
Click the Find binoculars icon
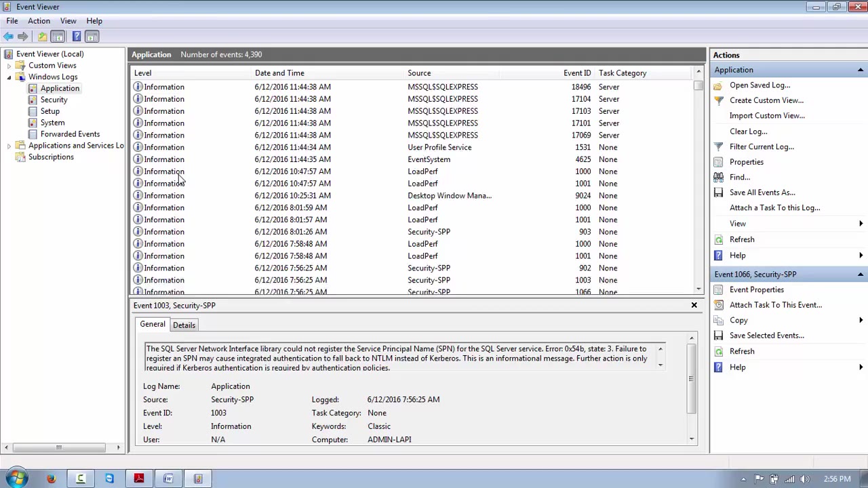coord(718,177)
